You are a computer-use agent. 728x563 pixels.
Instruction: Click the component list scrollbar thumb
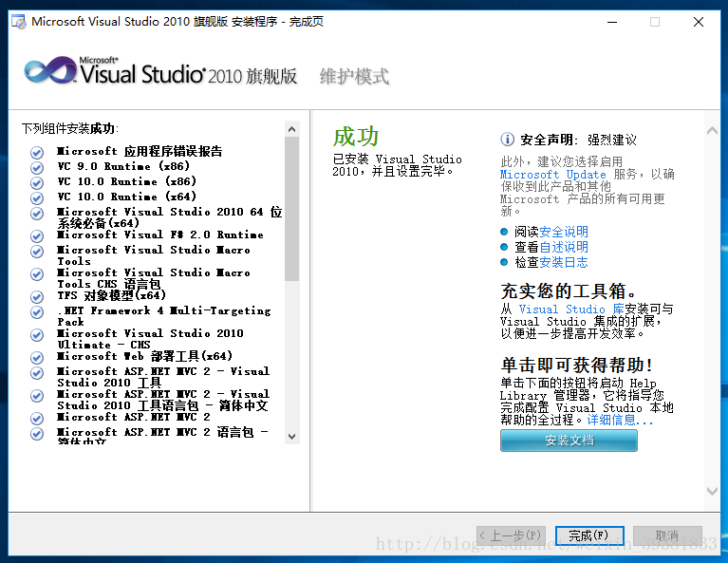[291, 209]
